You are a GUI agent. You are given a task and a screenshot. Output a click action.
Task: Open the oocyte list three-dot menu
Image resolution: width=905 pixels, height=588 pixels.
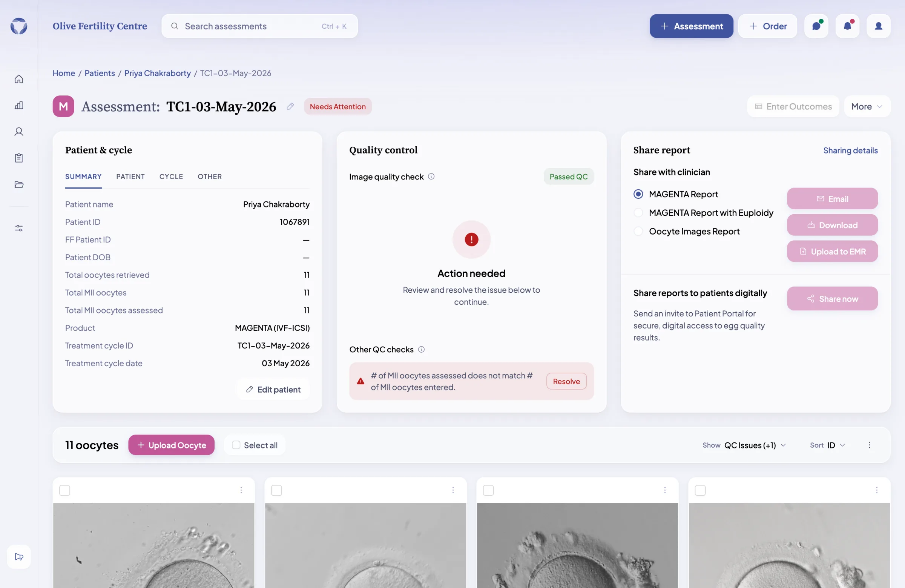pyautogui.click(x=869, y=445)
